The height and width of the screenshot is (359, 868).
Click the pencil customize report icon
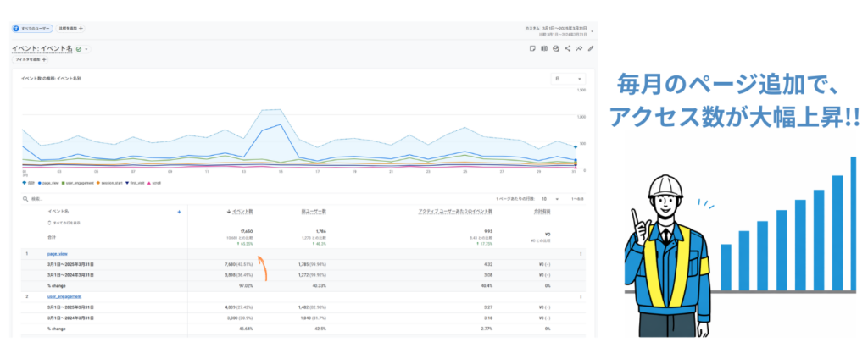tap(591, 49)
